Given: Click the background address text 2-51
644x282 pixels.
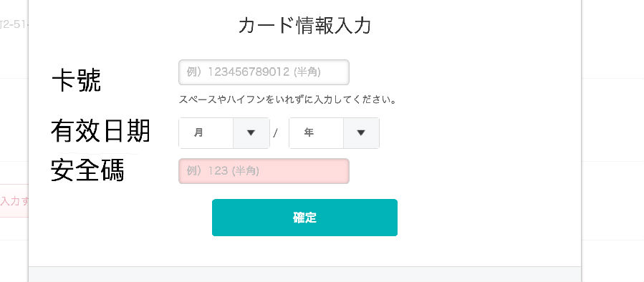Looking at the screenshot, I should tap(14, 24).
